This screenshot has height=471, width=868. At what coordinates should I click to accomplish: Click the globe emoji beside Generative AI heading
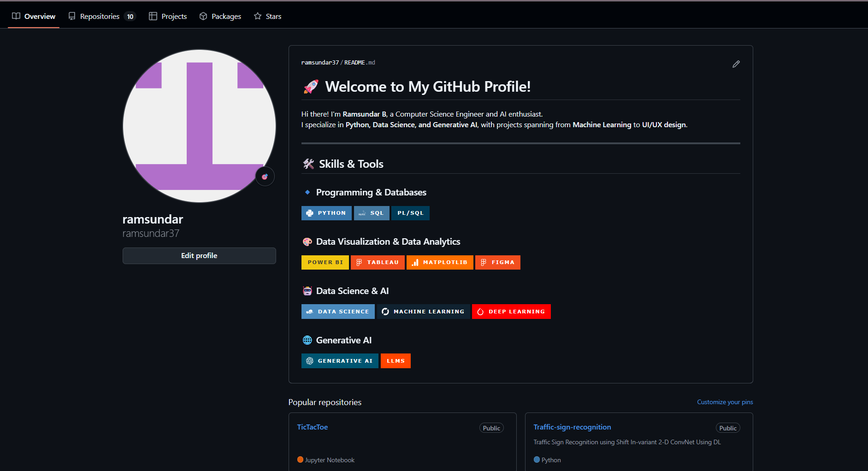pos(307,340)
